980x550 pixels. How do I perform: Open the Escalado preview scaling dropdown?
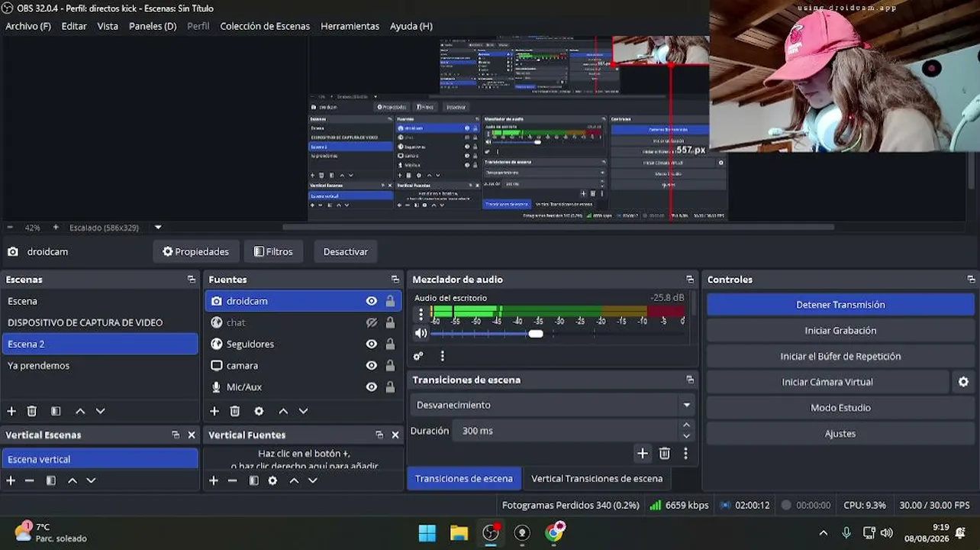tap(158, 228)
